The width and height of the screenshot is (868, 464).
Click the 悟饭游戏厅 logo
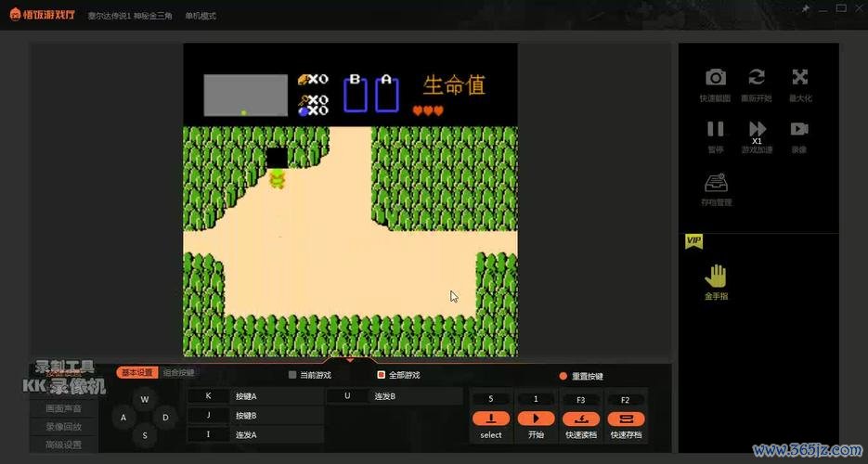click(42, 14)
